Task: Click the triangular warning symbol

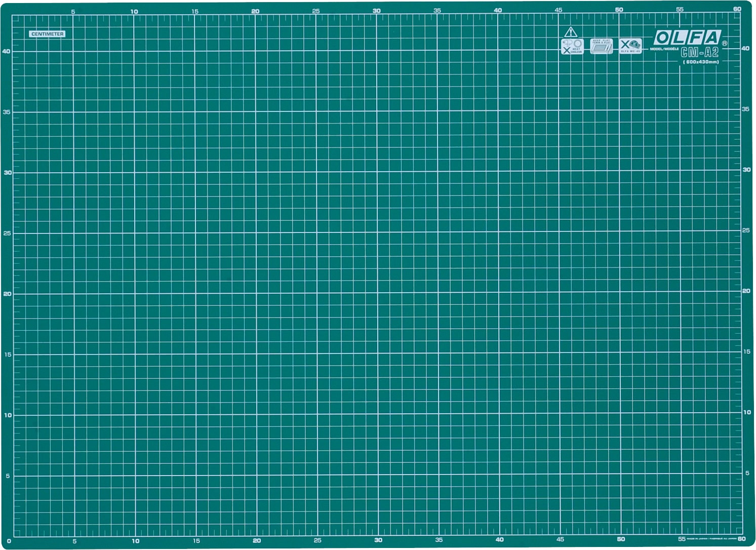Action: click(571, 32)
